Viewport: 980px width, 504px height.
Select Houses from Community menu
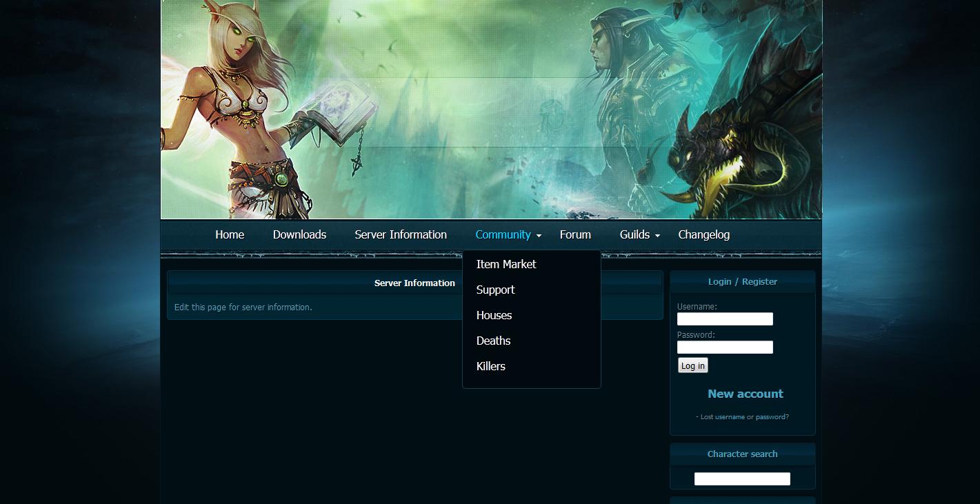tap(494, 315)
